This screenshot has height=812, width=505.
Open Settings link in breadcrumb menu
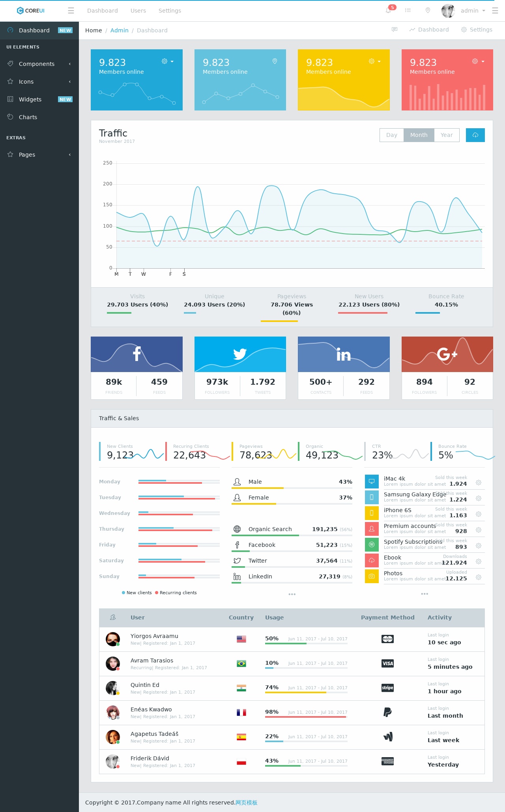477,30
